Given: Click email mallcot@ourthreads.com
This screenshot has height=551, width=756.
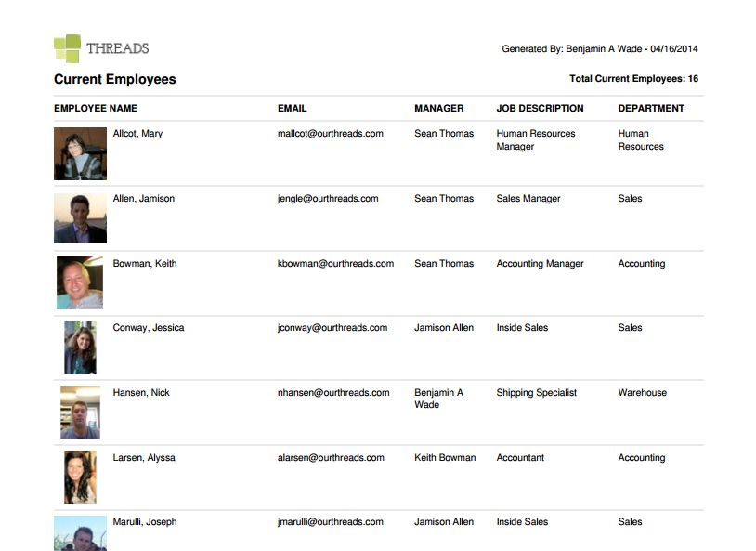Looking at the screenshot, I should 331,134.
